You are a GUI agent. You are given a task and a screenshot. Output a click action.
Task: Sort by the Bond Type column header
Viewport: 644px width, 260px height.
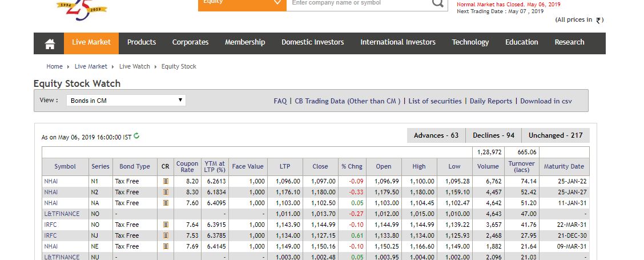135,167
